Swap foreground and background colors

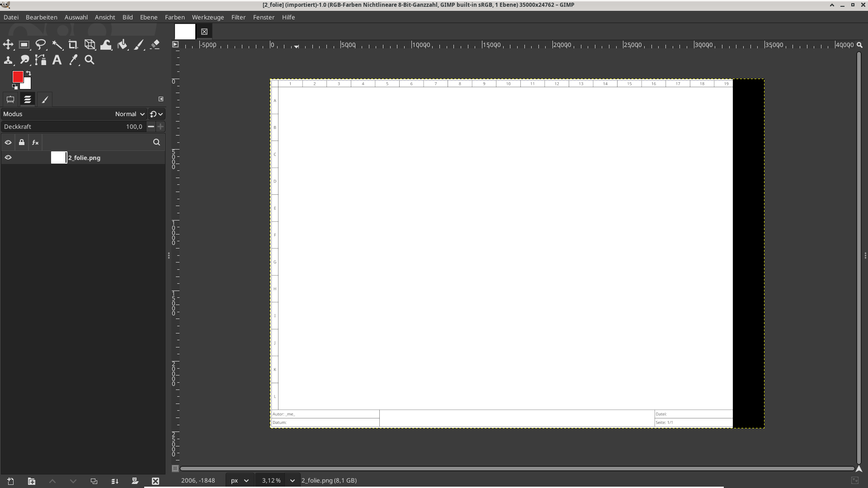(28, 73)
